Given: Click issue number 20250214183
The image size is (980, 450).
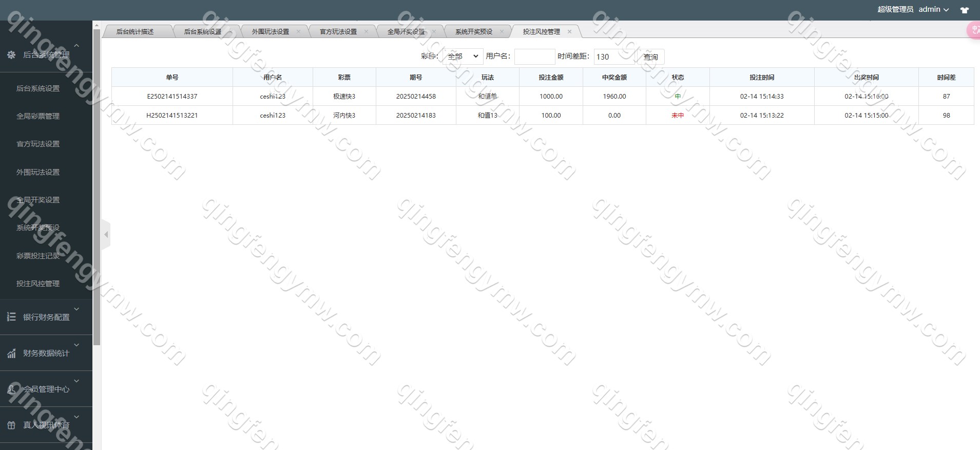Looking at the screenshot, I should coord(416,116).
